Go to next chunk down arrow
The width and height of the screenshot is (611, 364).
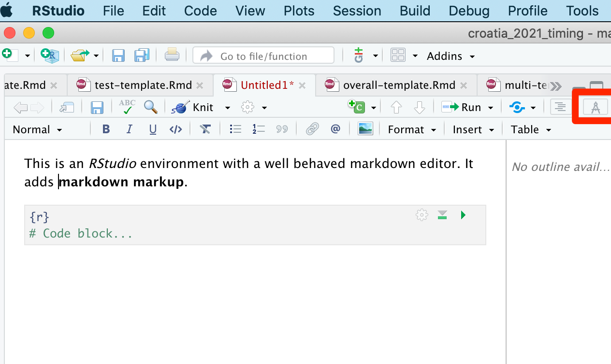click(x=420, y=107)
